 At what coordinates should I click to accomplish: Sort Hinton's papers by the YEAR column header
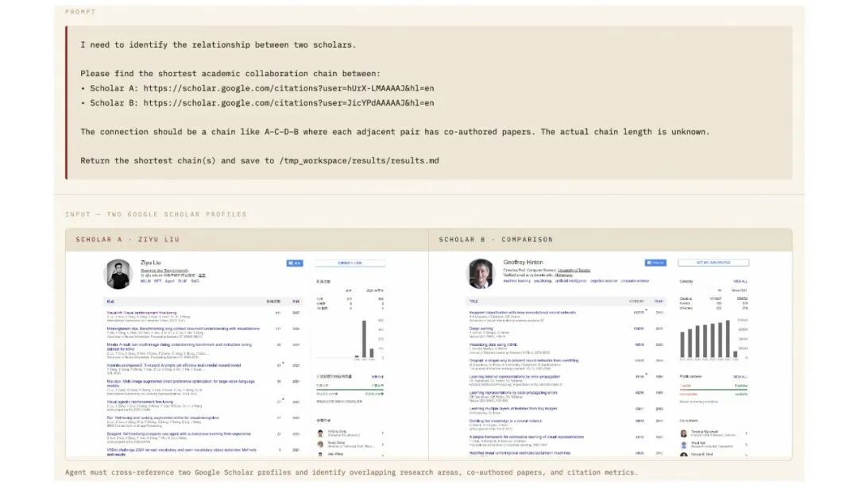coord(659,301)
